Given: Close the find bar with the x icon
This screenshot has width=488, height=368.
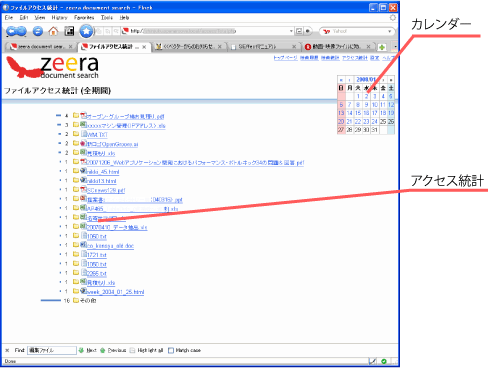Looking at the screenshot, I should (7, 350).
